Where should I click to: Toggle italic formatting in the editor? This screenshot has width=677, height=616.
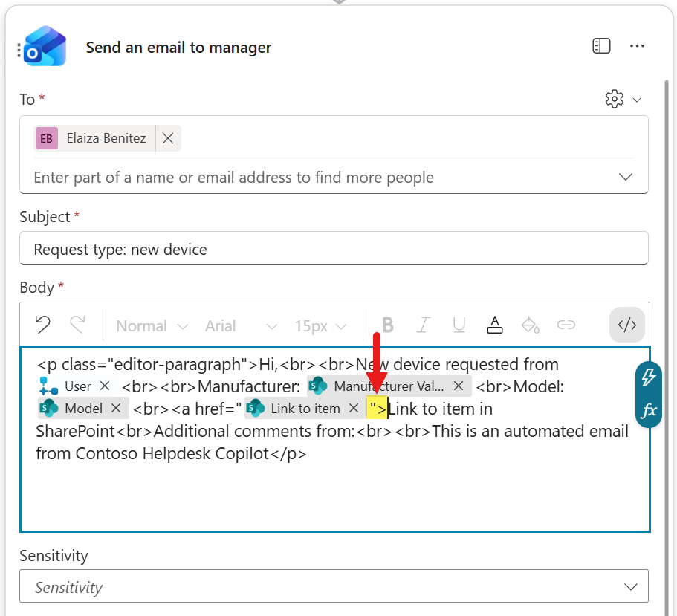[x=424, y=325]
